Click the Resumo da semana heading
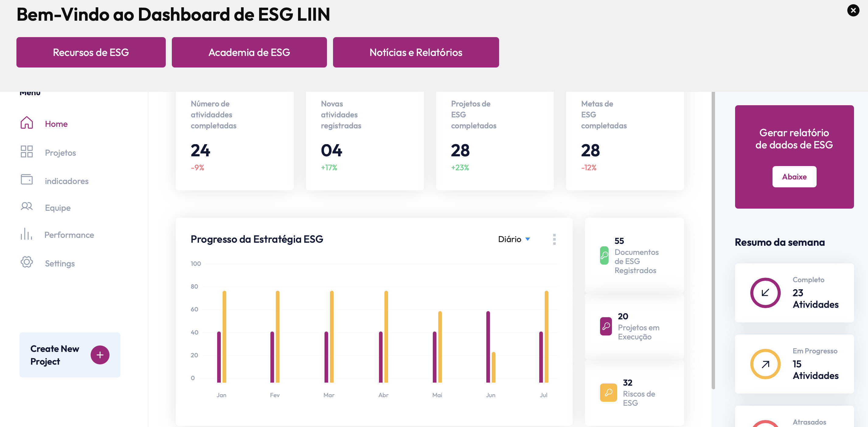Screen dimensions: 868x427 [x=780, y=242]
